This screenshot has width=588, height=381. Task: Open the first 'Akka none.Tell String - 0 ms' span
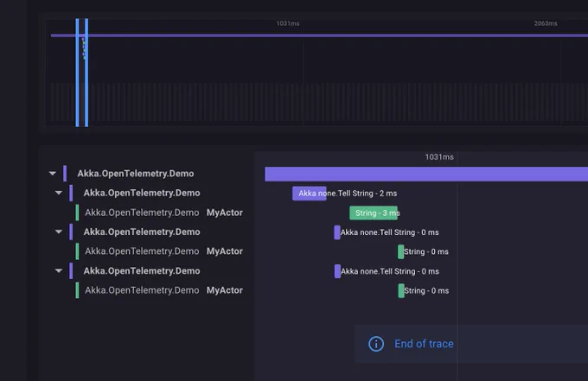337,232
